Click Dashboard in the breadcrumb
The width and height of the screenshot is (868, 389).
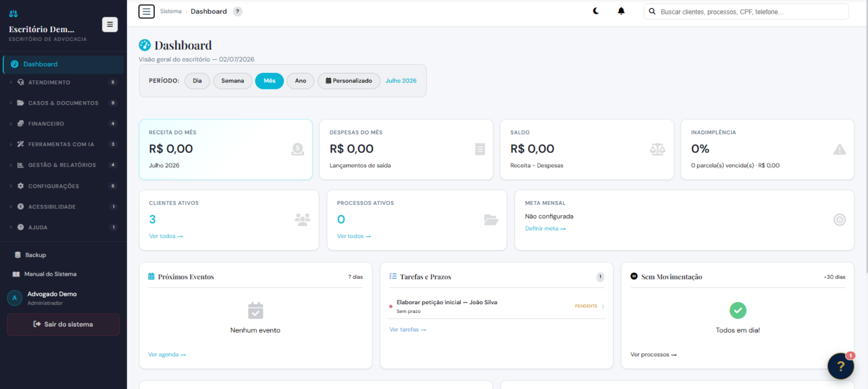(209, 11)
